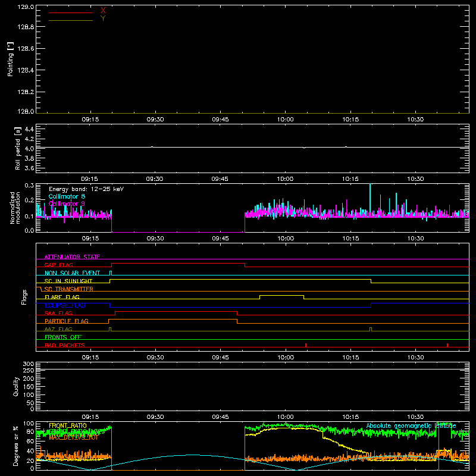Click the SC_TRANSMITTER flag label

[69, 289]
